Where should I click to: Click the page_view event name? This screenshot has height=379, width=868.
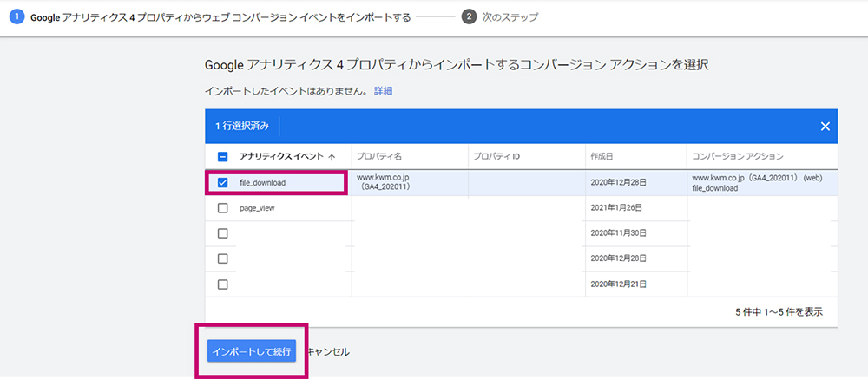pos(257,209)
